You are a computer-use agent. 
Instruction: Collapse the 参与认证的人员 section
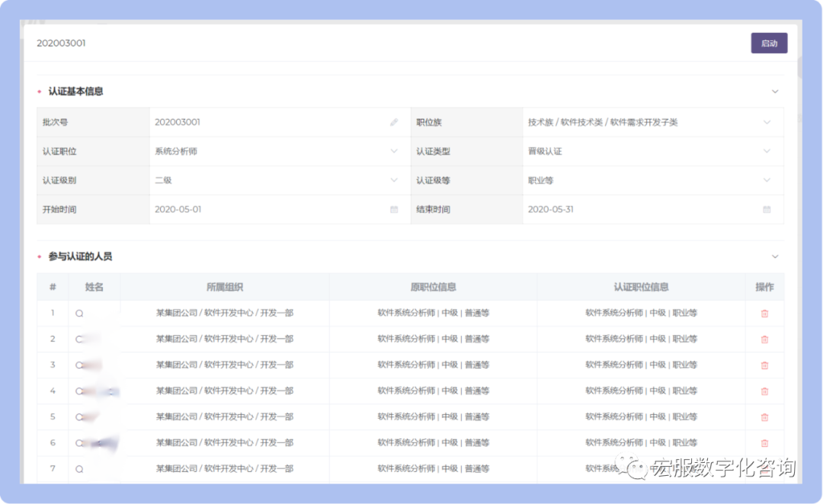(x=775, y=257)
